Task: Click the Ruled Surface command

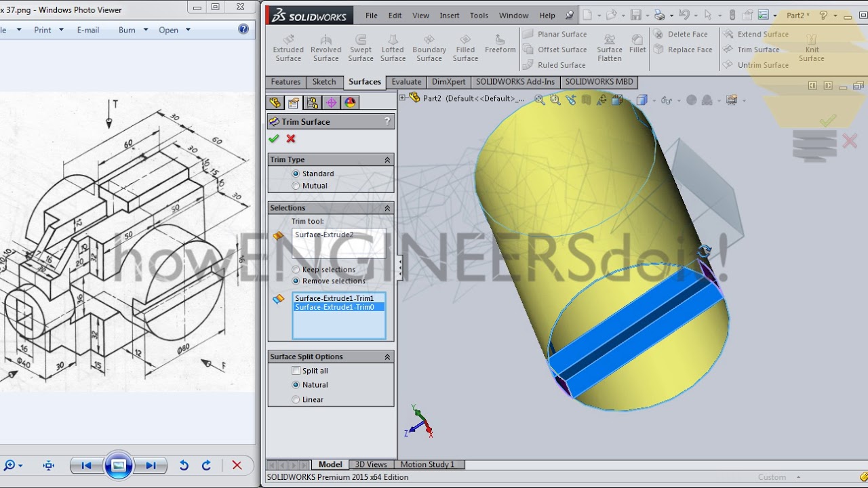Action: (x=554, y=65)
